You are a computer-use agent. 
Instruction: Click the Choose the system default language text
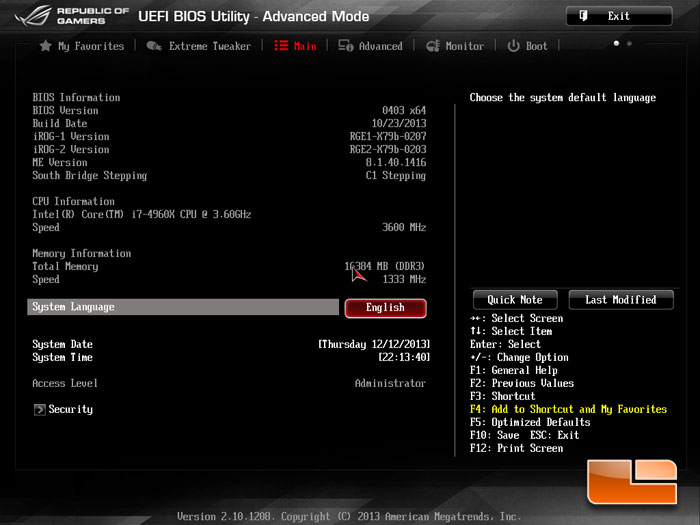(562, 98)
